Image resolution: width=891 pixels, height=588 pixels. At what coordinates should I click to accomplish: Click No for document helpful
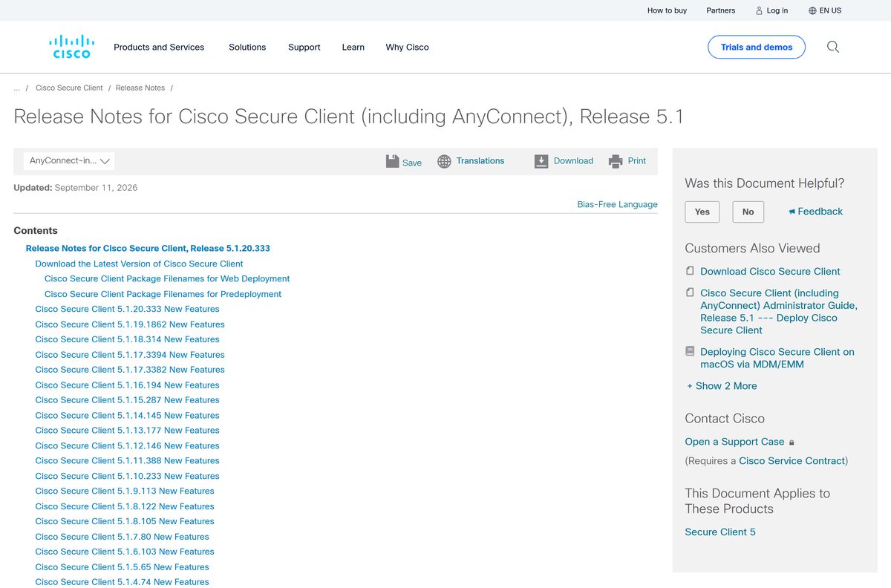(x=748, y=212)
